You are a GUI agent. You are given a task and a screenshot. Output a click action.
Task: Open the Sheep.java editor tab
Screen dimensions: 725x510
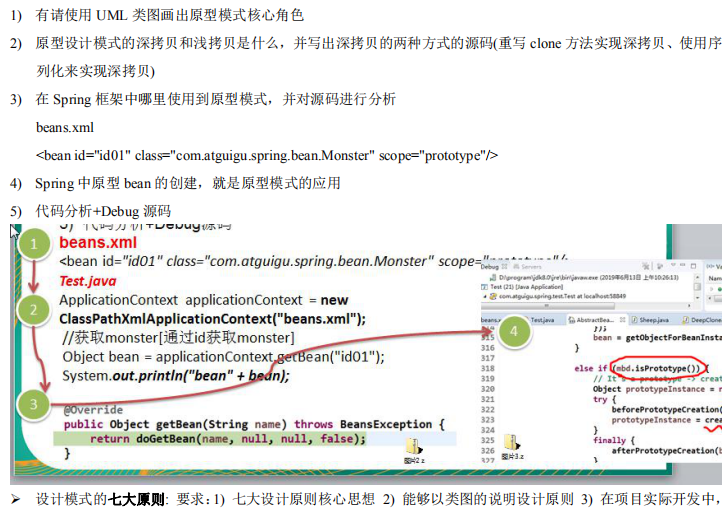(x=650, y=320)
